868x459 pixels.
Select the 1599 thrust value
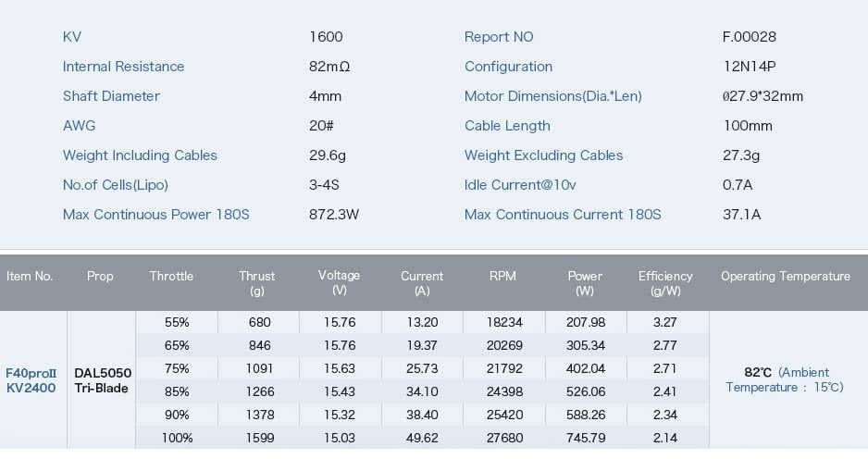click(x=260, y=438)
